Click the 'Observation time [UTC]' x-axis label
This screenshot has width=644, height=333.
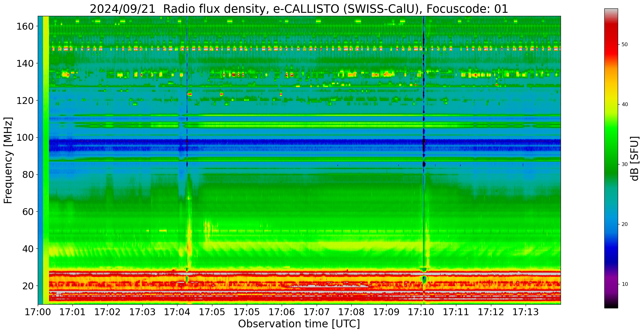(299, 324)
